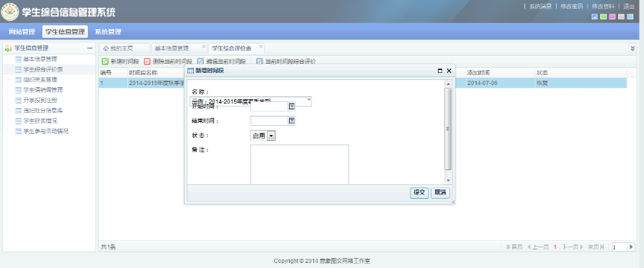644x268 pixels.
Task: Click the 状态 column header
Action: (581, 73)
